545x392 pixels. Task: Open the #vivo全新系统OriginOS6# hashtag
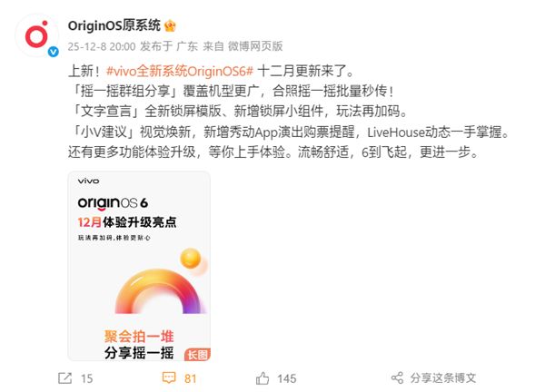pyautogui.click(x=180, y=71)
